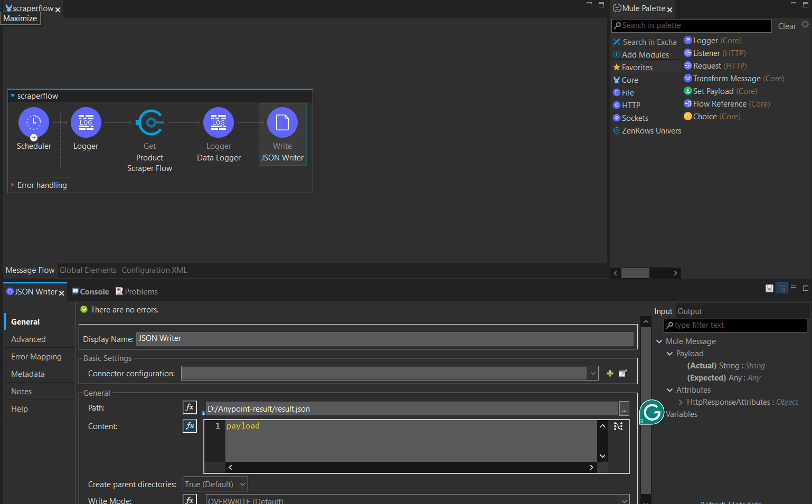Click the content editor scroll down arrow
Image resolution: width=812 pixels, height=504 pixels.
602,456
